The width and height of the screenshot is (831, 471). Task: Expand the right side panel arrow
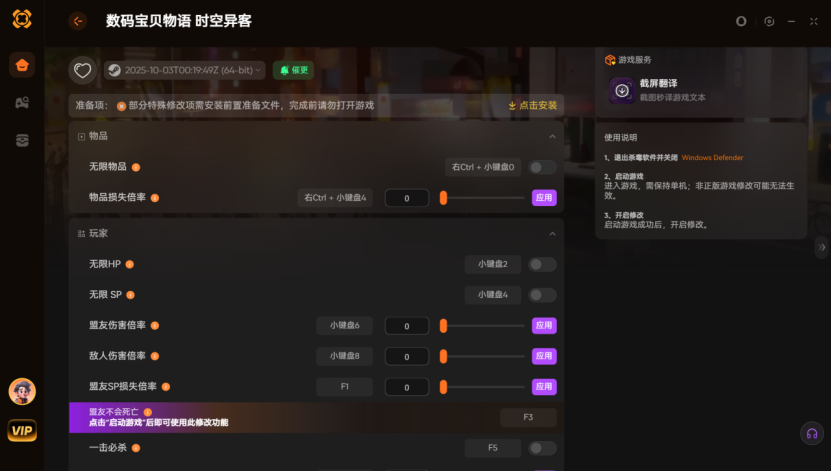click(x=822, y=246)
